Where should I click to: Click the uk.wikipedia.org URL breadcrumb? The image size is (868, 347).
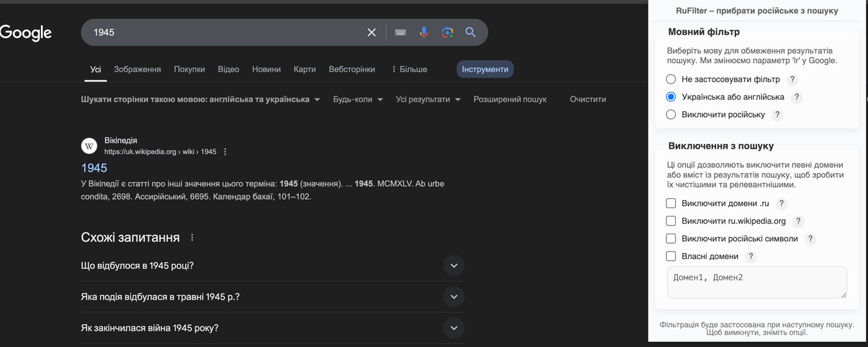tap(160, 152)
